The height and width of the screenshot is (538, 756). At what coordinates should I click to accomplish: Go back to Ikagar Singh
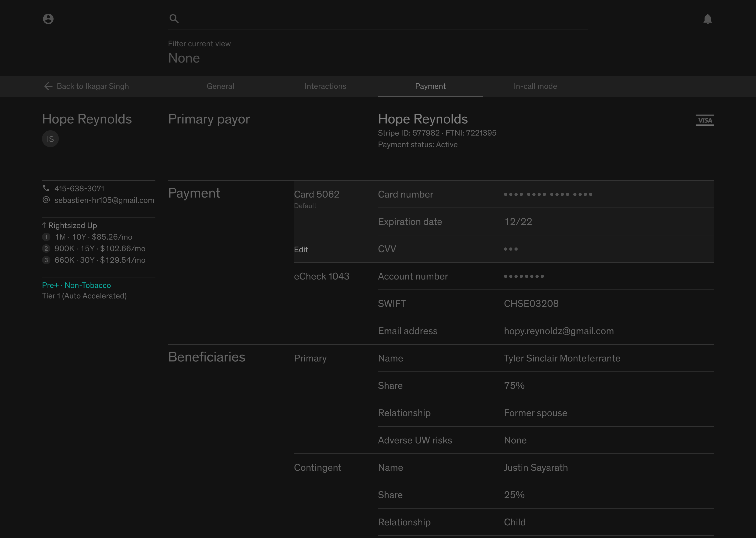(93, 86)
